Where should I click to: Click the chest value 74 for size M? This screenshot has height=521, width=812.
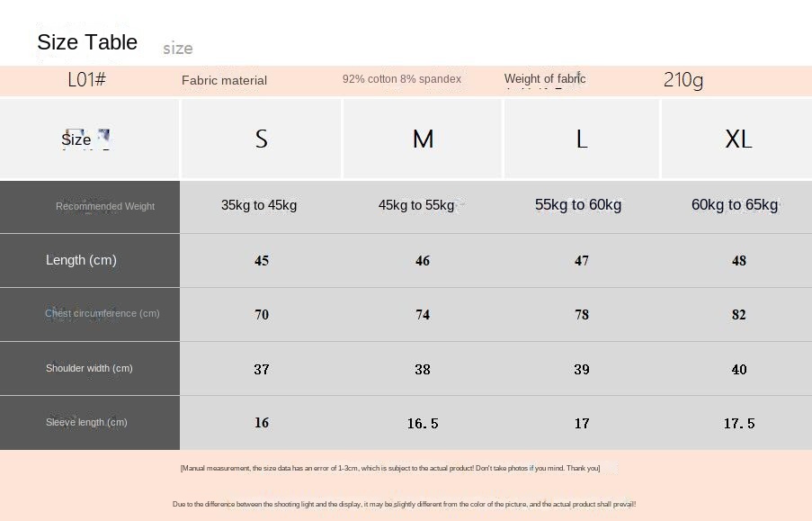[423, 315]
